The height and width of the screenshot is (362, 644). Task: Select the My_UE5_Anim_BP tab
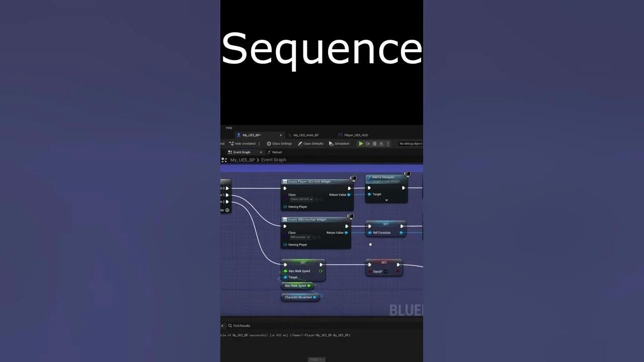(306, 135)
